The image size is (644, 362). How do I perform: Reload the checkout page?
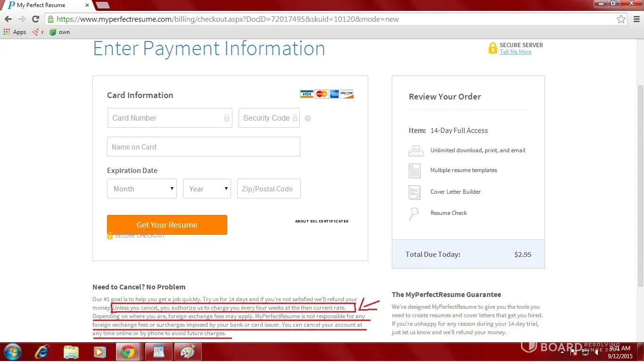tap(35, 19)
